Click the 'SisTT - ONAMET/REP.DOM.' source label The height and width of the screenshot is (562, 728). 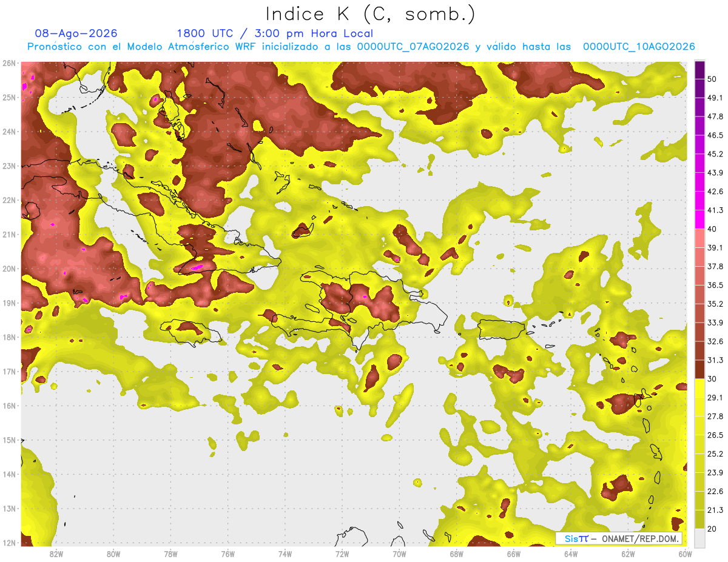(x=619, y=538)
